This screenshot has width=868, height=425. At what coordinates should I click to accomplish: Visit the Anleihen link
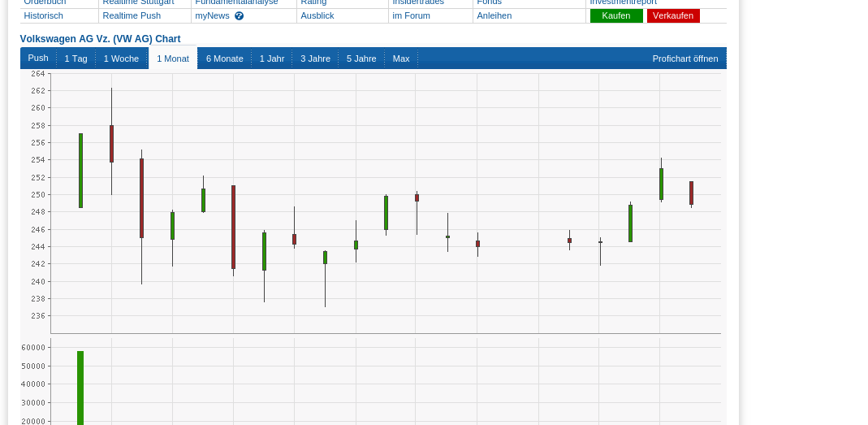pos(494,15)
